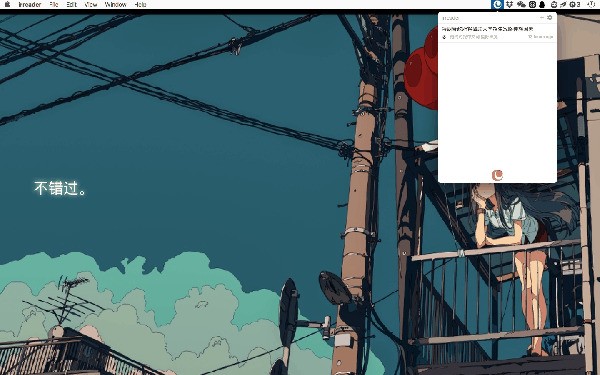Click the highlighted Inreader menu bar icon
This screenshot has height=375, width=600.
[x=497, y=5]
